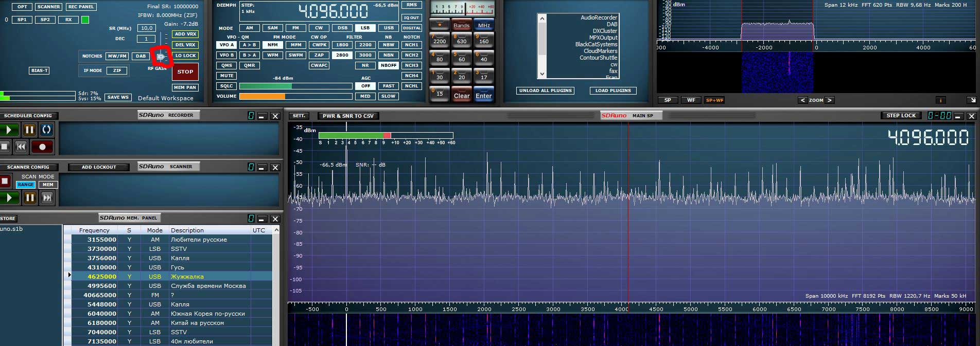Select the 160 band key

[x=484, y=40]
